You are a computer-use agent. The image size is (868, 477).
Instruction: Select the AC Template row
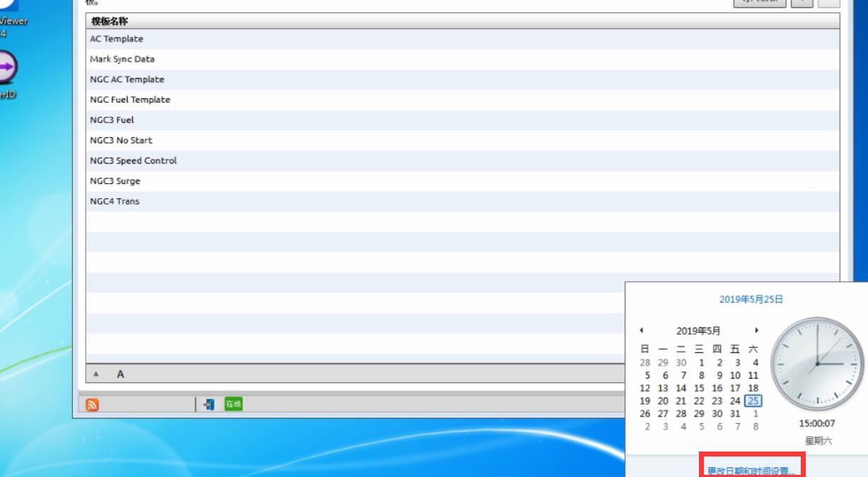463,39
